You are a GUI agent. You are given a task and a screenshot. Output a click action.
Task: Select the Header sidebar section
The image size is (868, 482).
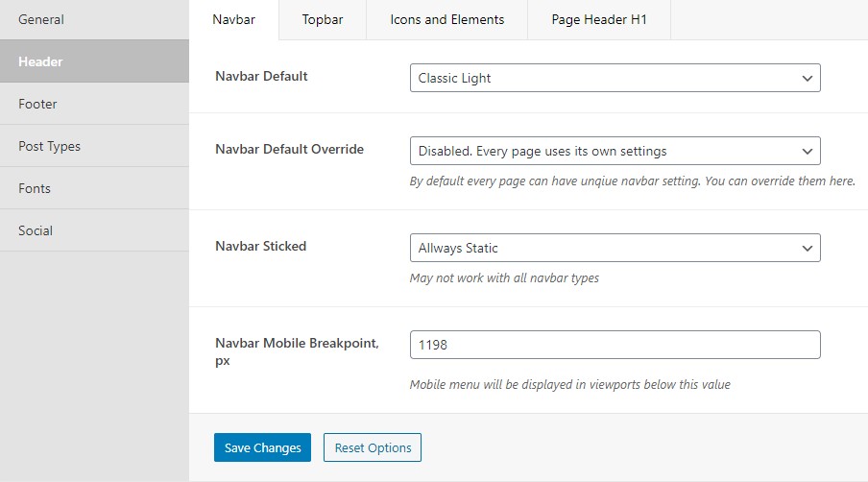coord(94,61)
